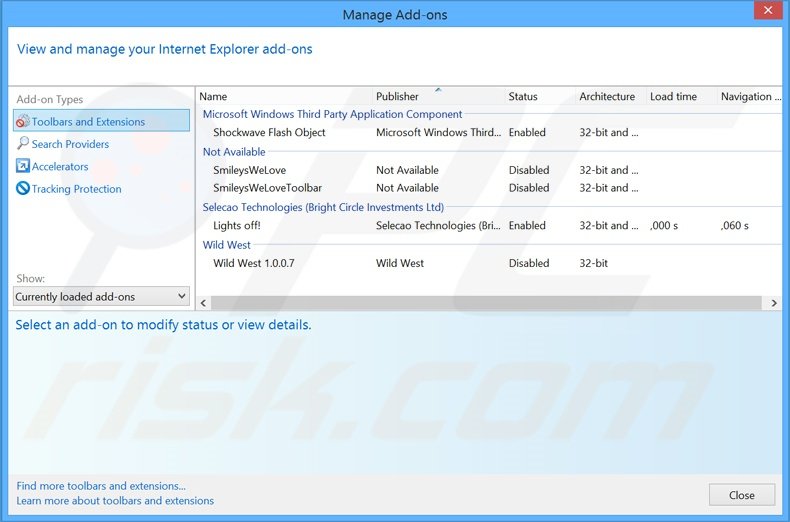Screen dimensions: 790x522
Task: Sort list by Publisher column header
Action: pos(397,97)
